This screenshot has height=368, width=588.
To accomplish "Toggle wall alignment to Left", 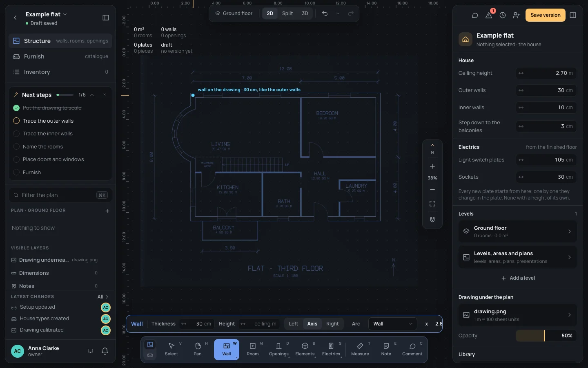I will [x=294, y=324].
